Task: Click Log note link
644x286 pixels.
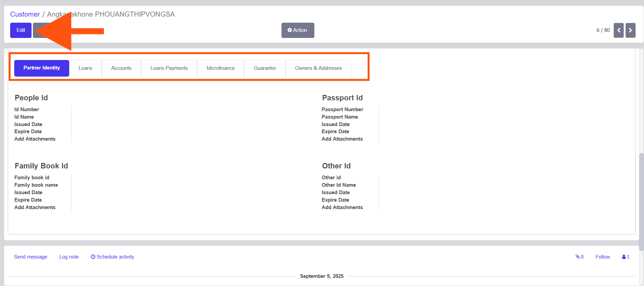Action: tap(69, 257)
